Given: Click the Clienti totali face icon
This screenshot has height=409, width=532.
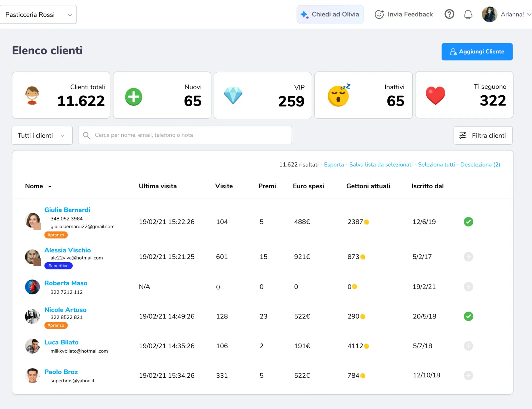Looking at the screenshot, I should (32, 95).
